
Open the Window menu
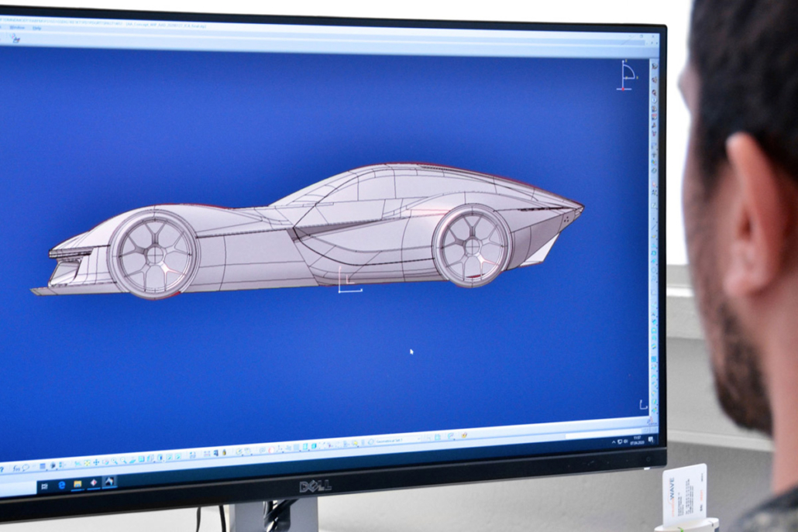click(17, 28)
